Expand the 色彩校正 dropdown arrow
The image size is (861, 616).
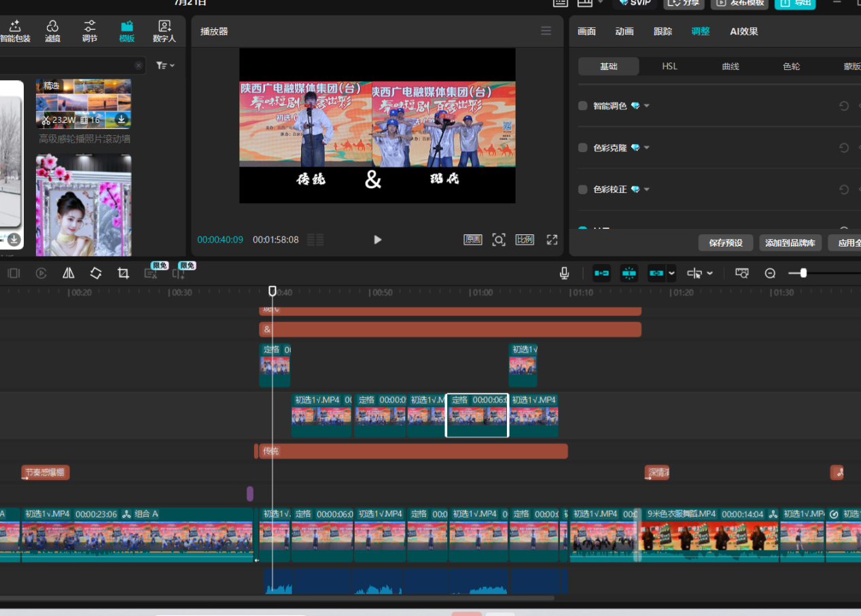(x=647, y=189)
